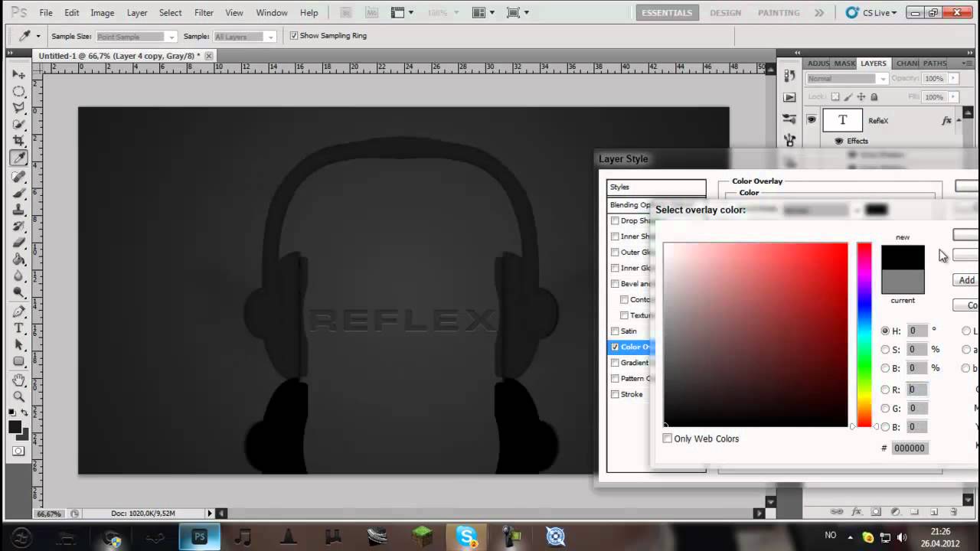Click the Color Overlay black swatch

877,210
